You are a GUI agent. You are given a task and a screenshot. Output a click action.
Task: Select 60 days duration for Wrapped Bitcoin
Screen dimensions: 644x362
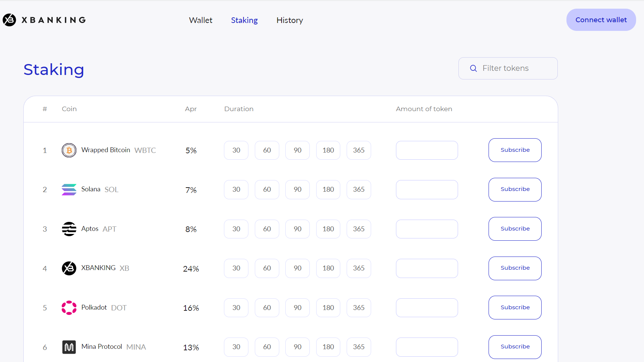267,150
